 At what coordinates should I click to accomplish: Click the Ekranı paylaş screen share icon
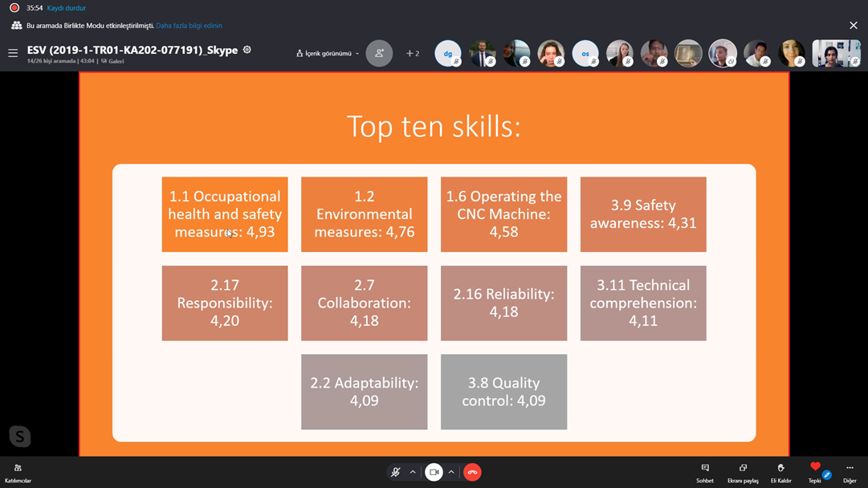(x=743, y=472)
